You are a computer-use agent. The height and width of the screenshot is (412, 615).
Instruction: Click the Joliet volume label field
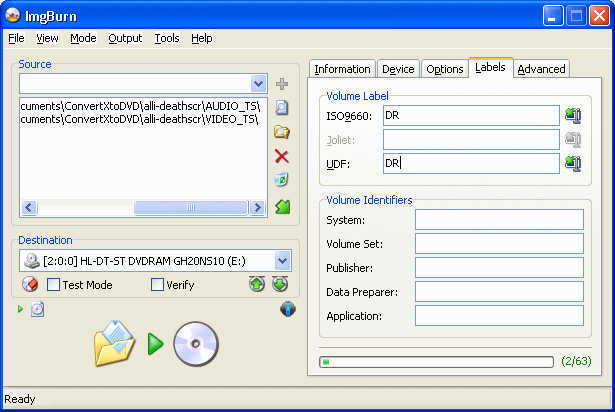[x=471, y=140]
